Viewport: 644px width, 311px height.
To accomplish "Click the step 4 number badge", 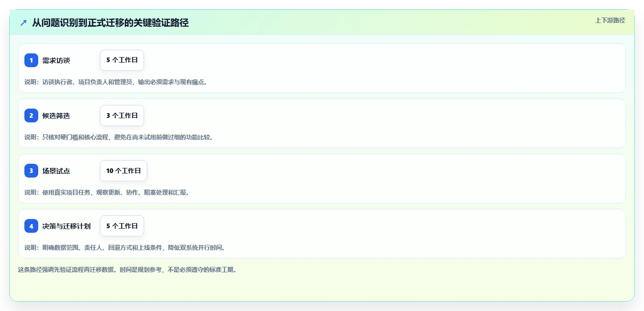I will [31, 226].
